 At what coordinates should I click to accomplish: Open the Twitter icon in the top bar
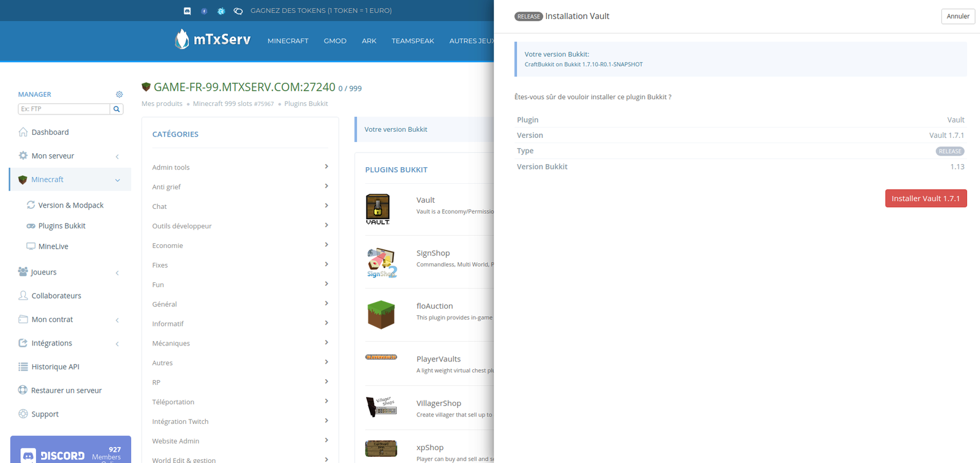click(221, 11)
